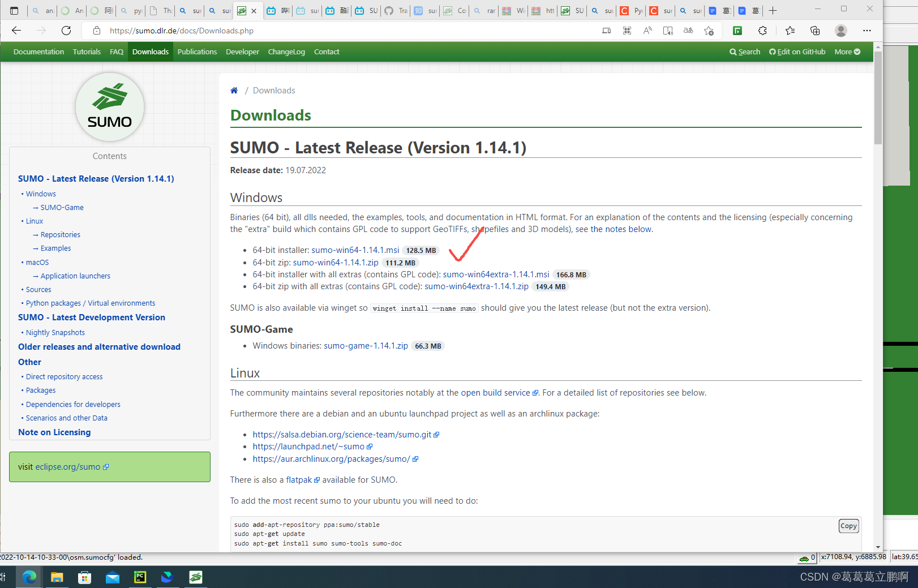Open the browser profile avatar
This screenshot has height=588, width=918.
pyautogui.click(x=841, y=31)
